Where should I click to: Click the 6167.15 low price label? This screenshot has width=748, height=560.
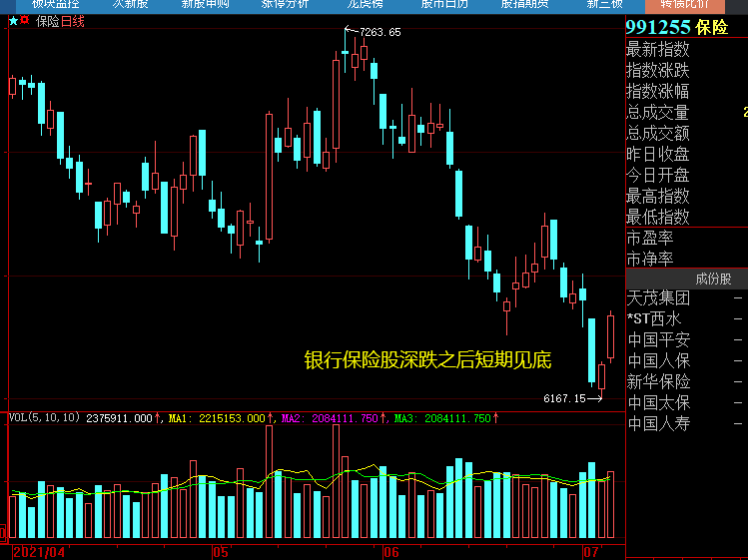pos(564,398)
